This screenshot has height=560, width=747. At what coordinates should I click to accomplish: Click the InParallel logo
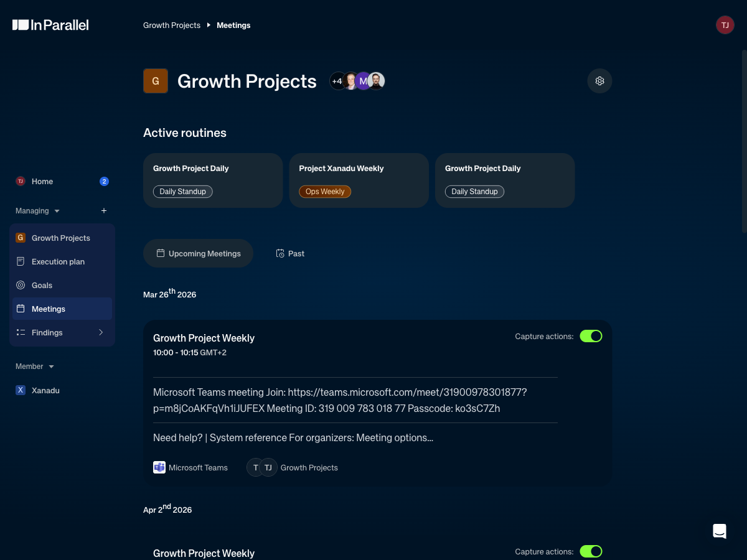[50, 25]
